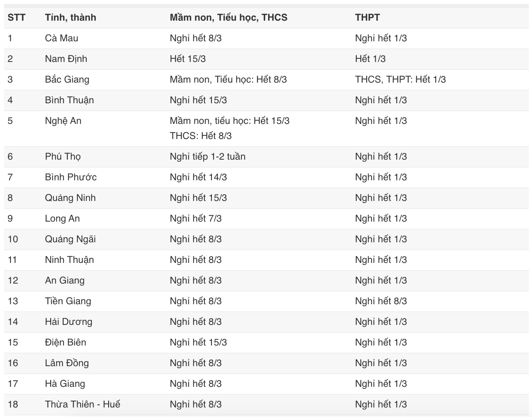Select the Cà Mau province cell

point(61,38)
